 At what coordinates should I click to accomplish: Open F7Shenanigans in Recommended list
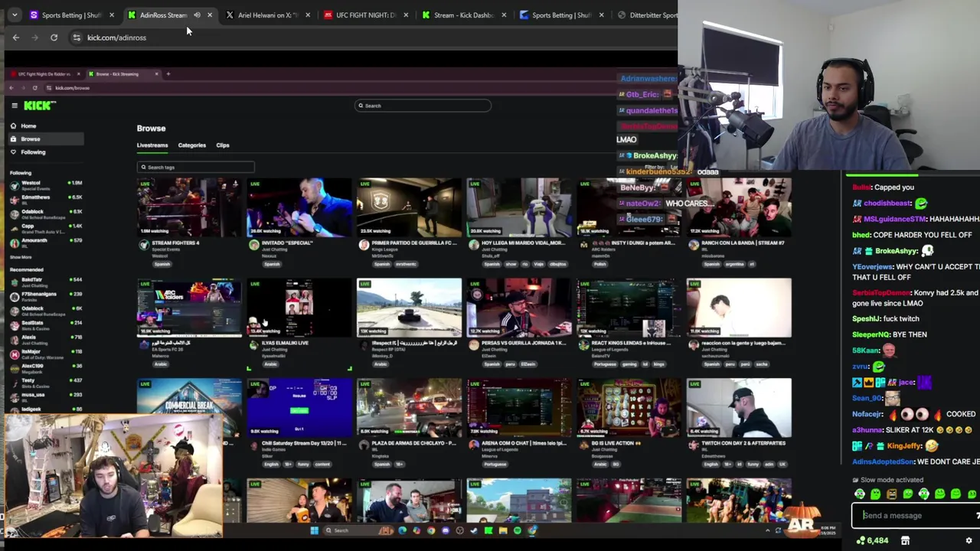pos(44,296)
